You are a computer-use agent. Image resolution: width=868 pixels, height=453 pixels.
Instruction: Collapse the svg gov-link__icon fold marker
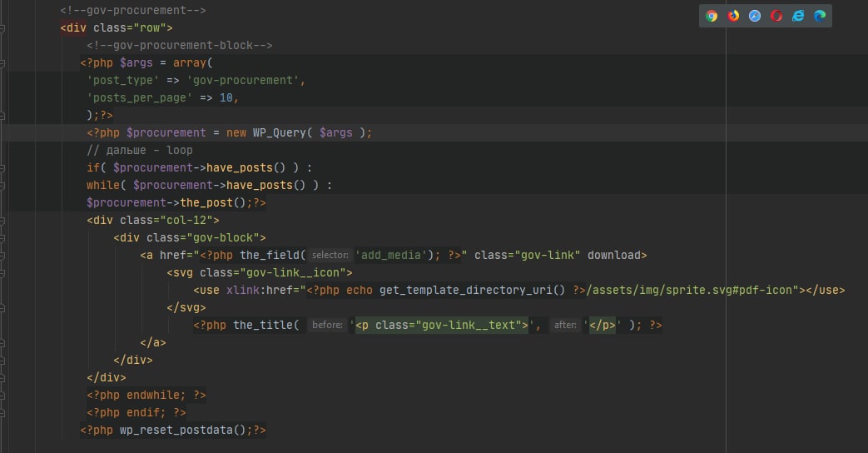point(2,273)
